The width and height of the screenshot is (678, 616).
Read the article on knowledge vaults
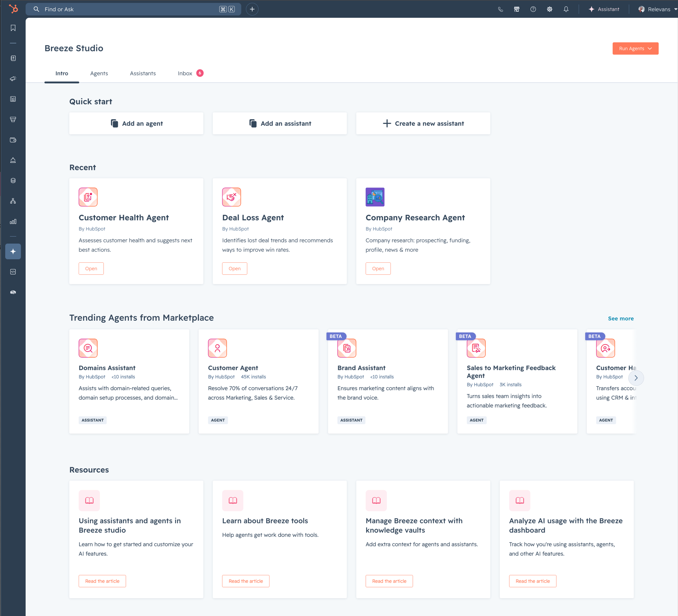389,581
